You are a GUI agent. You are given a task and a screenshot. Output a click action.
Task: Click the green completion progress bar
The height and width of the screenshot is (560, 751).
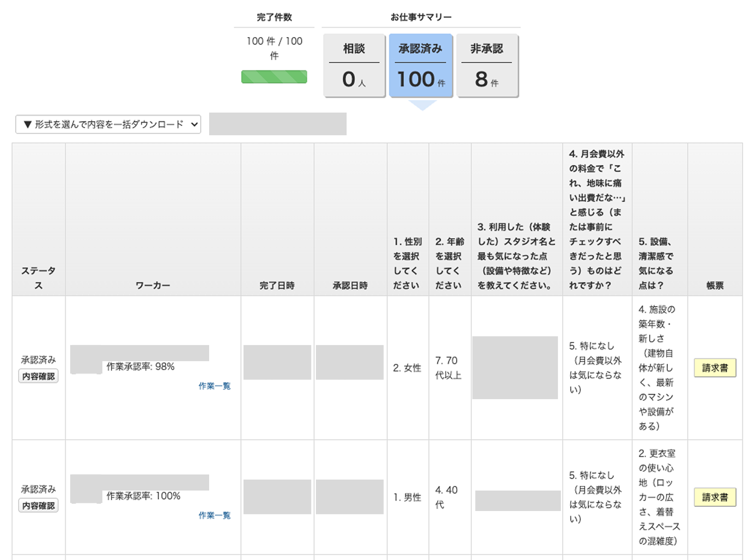(274, 77)
